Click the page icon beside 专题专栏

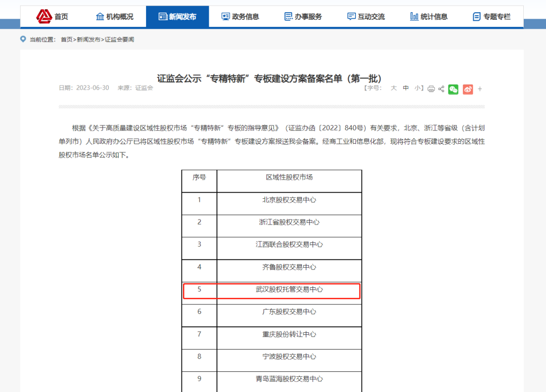(477, 16)
